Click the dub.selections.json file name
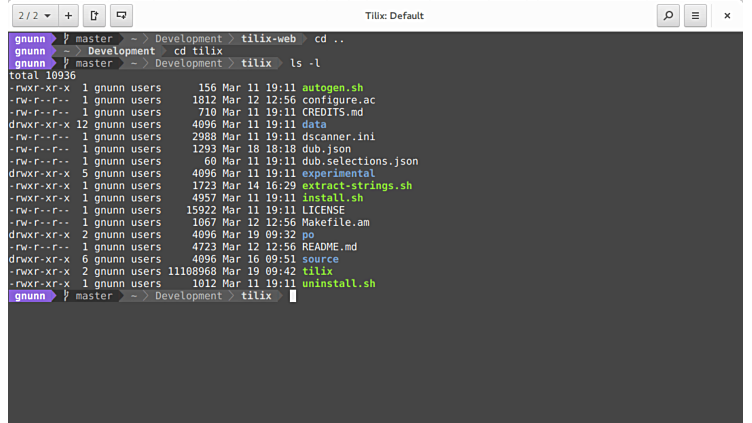Image resolution: width=752 pixels, height=423 pixels. click(360, 161)
